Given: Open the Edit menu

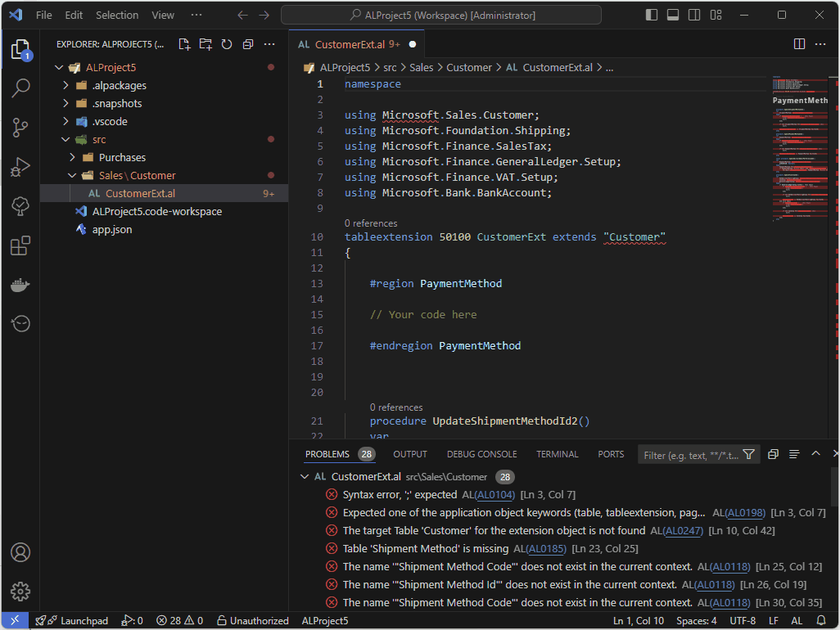Looking at the screenshot, I should 74,15.
